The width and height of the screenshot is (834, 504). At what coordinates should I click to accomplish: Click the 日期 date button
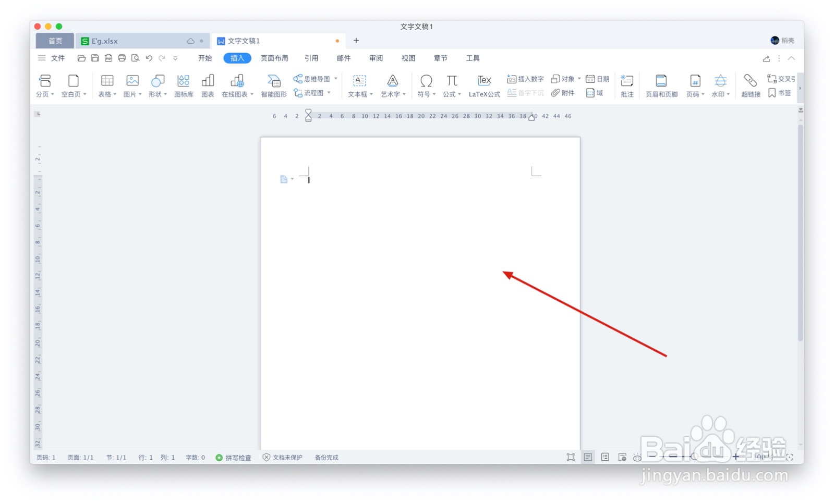point(597,79)
